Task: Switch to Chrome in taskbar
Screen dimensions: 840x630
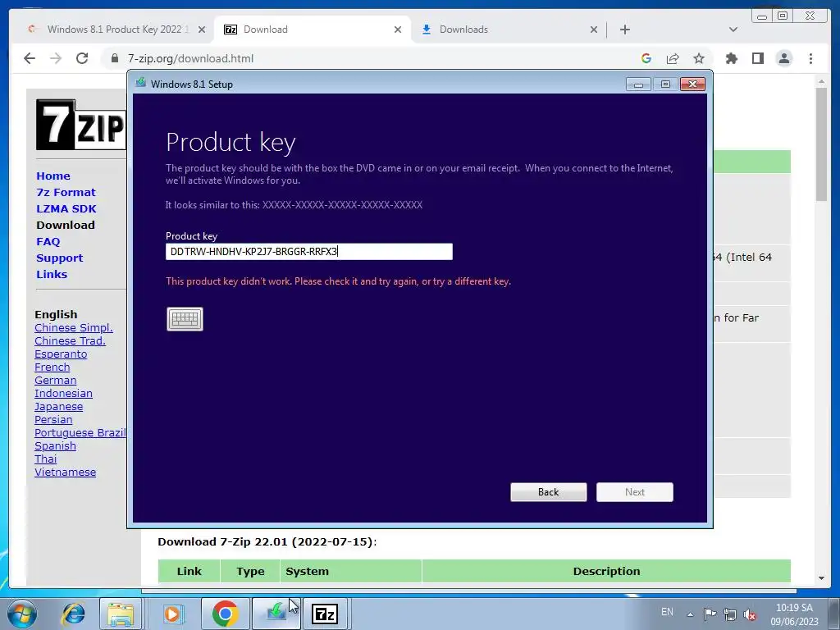Action: (225, 614)
